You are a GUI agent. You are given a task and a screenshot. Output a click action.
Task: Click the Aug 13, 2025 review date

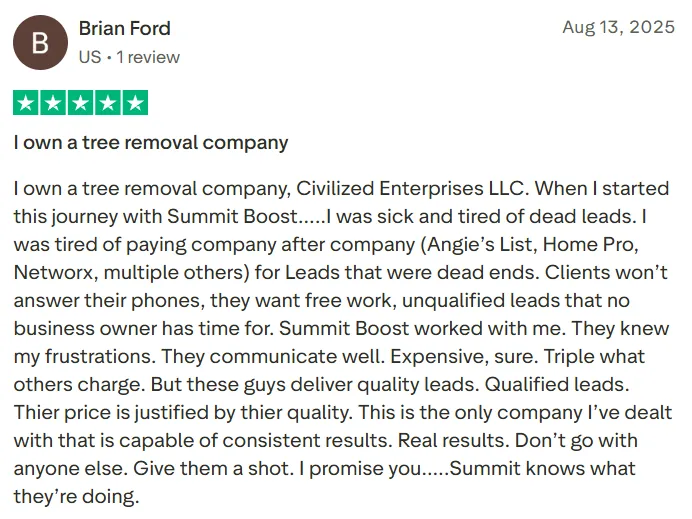tap(618, 27)
